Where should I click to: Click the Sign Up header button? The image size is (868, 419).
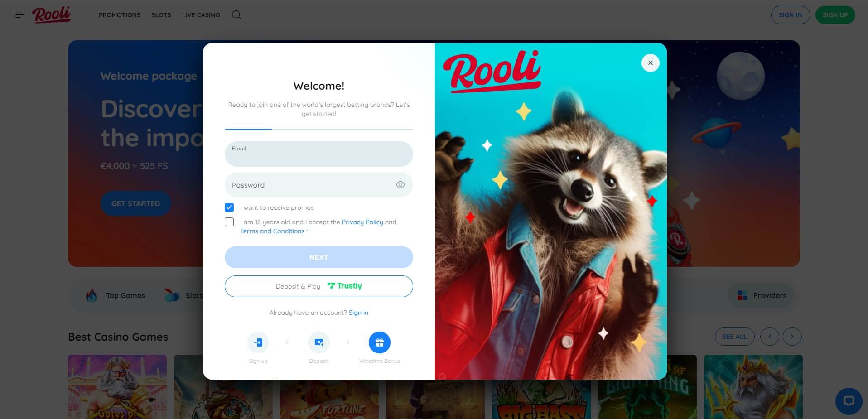[835, 15]
